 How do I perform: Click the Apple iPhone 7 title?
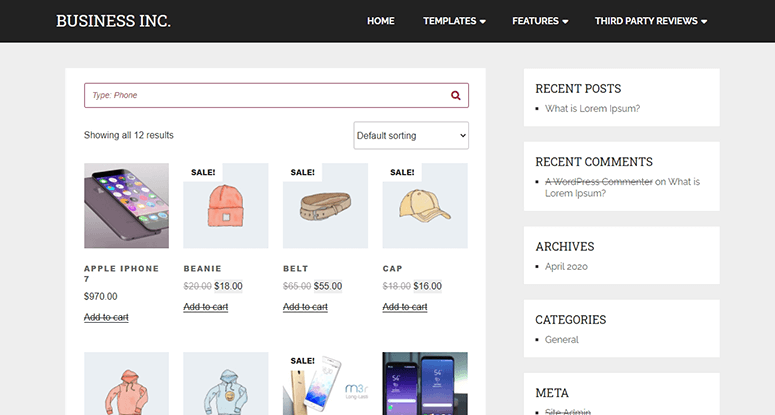[x=122, y=274]
